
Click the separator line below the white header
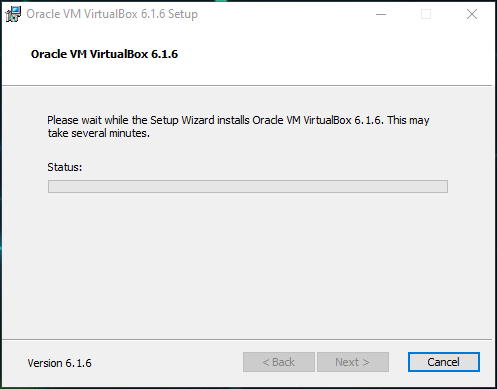[247, 86]
